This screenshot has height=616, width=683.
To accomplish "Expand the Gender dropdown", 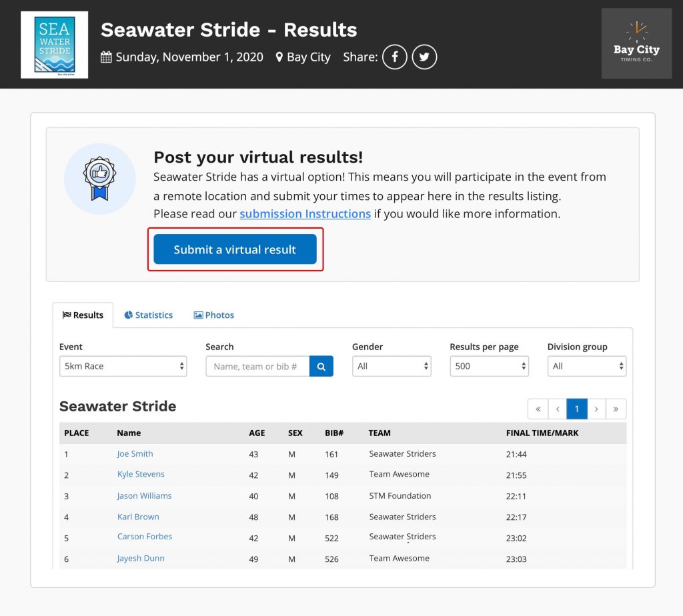I will (x=392, y=366).
